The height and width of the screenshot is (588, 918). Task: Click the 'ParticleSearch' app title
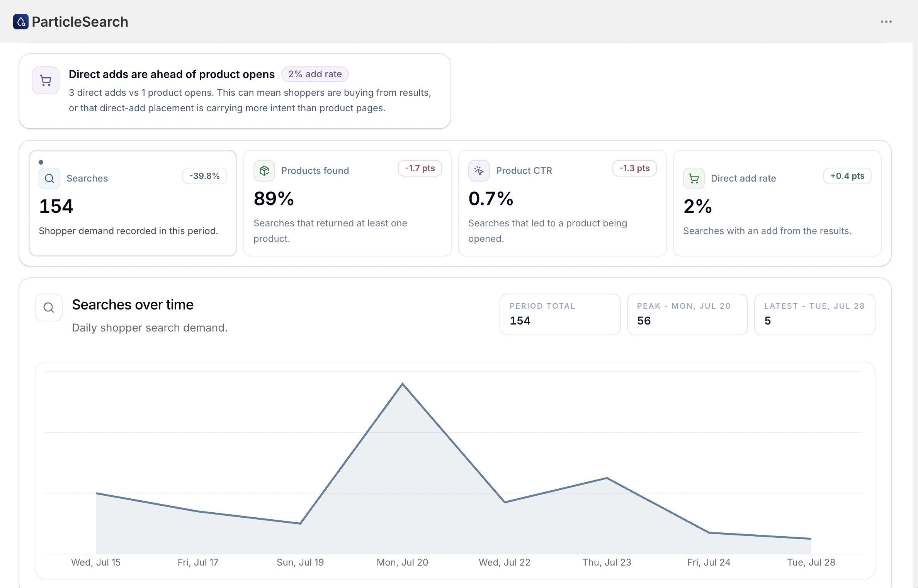click(80, 22)
